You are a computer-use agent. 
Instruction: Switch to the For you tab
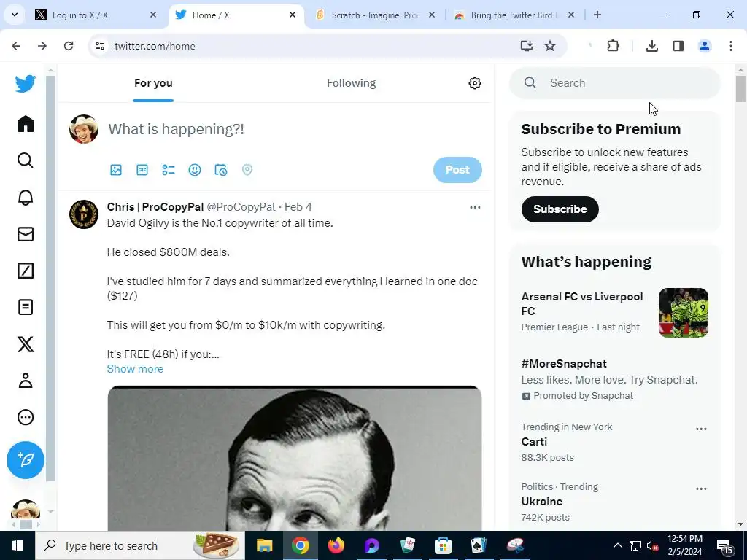[x=153, y=83]
